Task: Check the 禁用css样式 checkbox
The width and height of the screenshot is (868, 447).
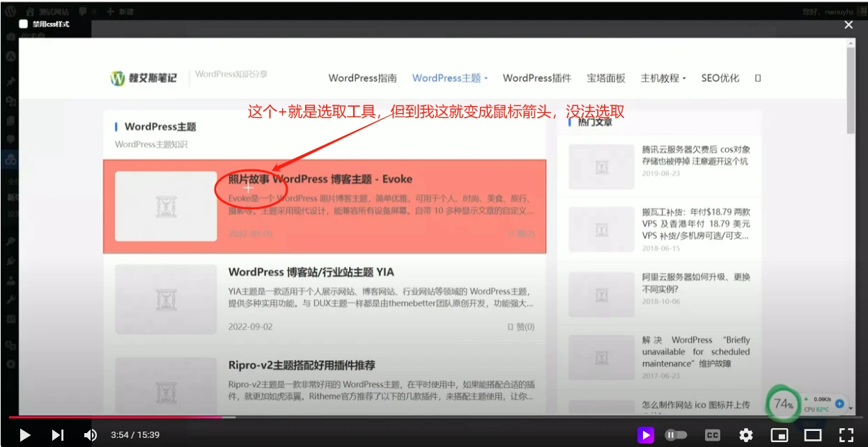Action: [24, 24]
